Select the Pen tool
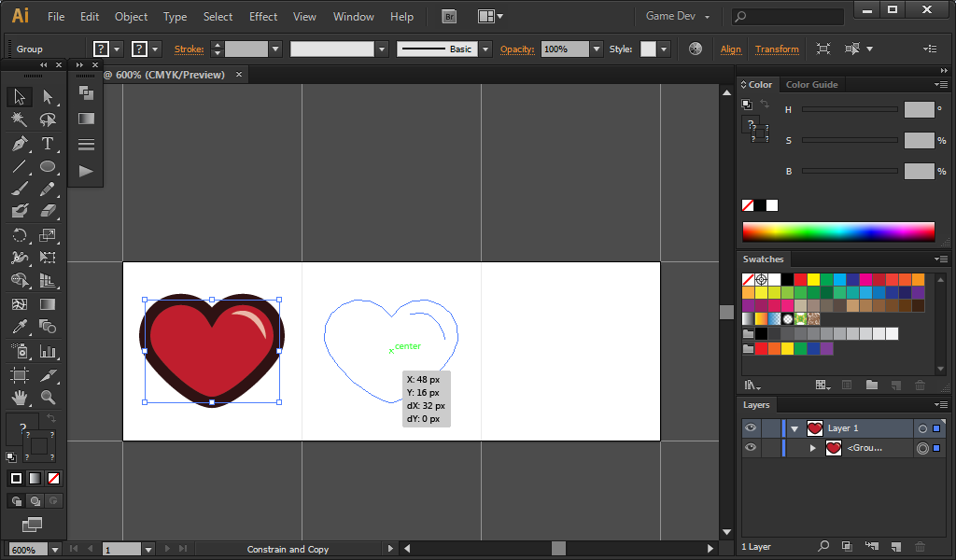The width and height of the screenshot is (956, 560). (x=20, y=144)
